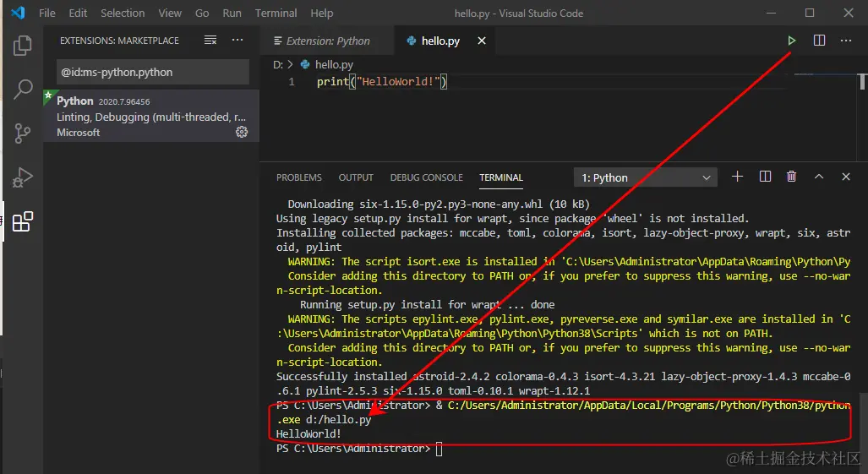
Task: Maximize the panel with up chevron
Action: point(819,177)
